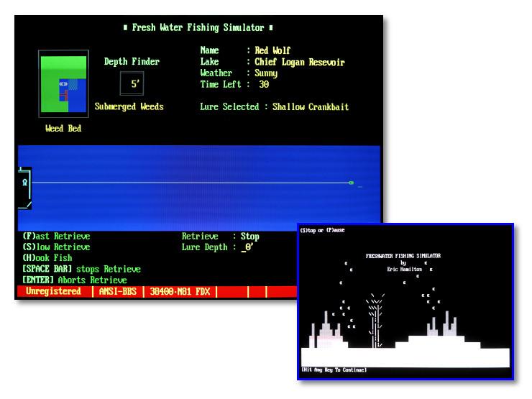Choose the (S)low Retrieve option
Screen dimensions: 532x399
point(56,247)
